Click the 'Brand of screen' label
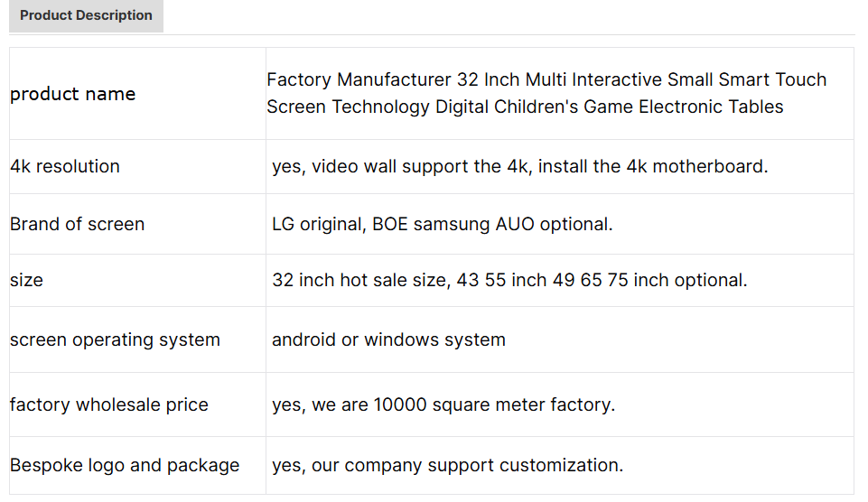Viewport: 868px width, 502px height. [x=78, y=224]
